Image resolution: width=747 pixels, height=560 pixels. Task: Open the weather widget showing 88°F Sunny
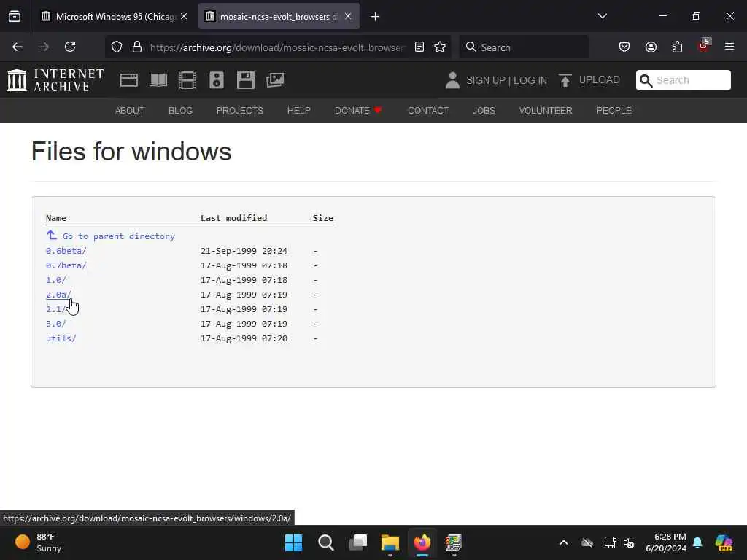point(39,542)
